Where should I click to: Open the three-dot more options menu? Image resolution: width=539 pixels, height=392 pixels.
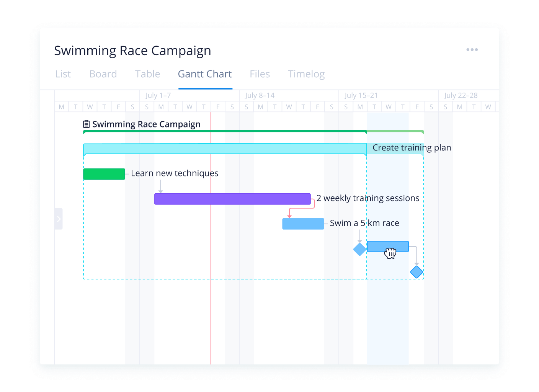tap(472, 50)
